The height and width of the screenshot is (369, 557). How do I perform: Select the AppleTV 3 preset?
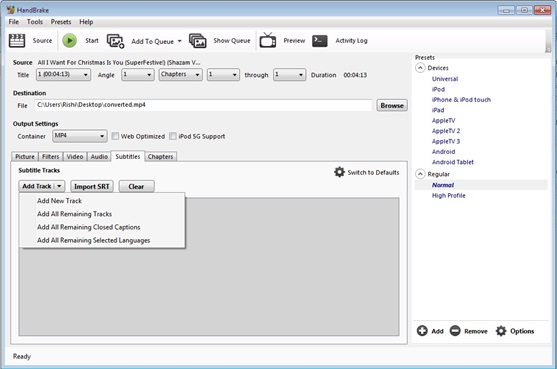point(446,141)
